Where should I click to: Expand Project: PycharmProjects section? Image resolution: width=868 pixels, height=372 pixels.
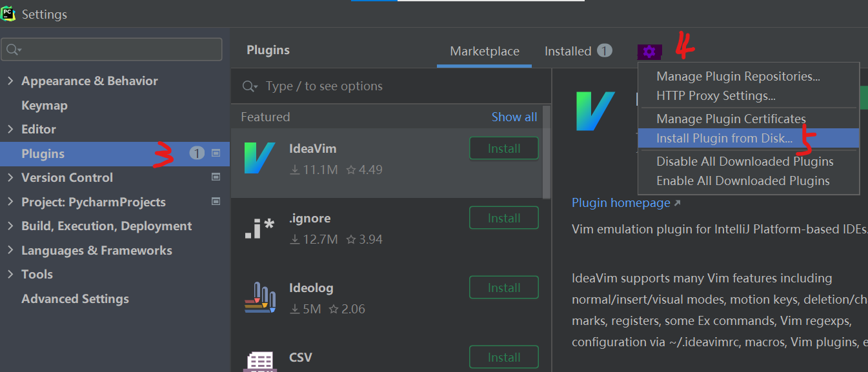pyautogui.click(x=10, y=202)
